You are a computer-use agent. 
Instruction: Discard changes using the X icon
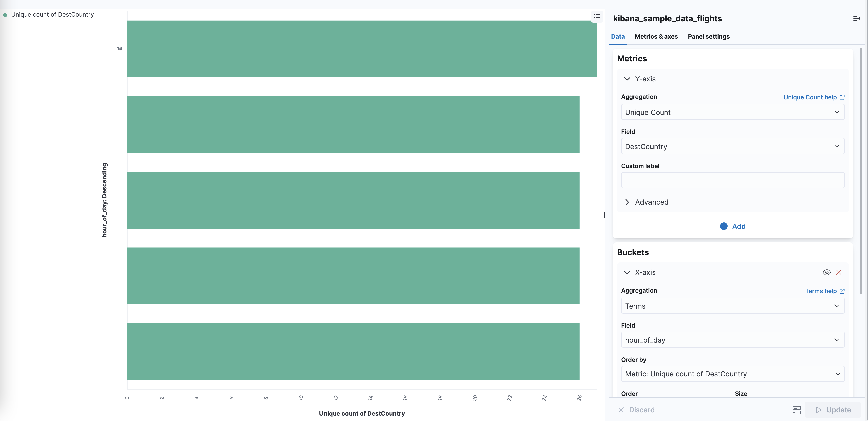pyautogui.click(x=621, y=410)
